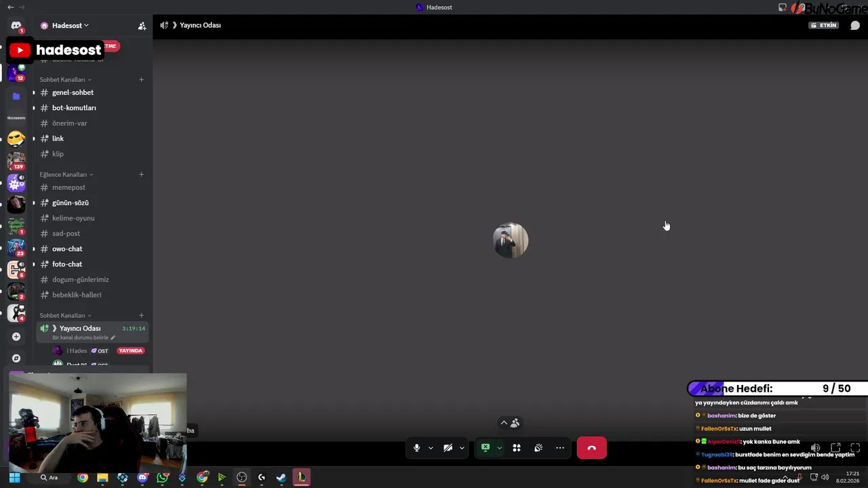868x488 pixels.
Task: Collapse the Sohbet Kanalları text category
Action: point(65,79)
